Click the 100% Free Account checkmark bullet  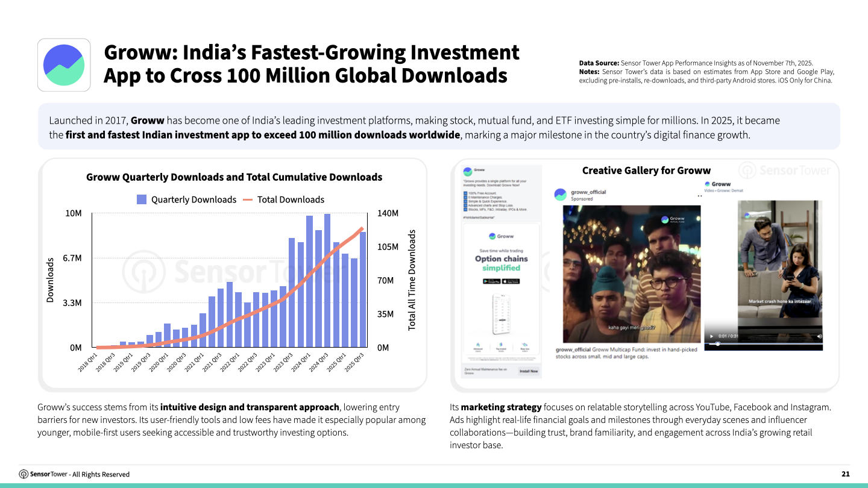[x=465, y=194]
